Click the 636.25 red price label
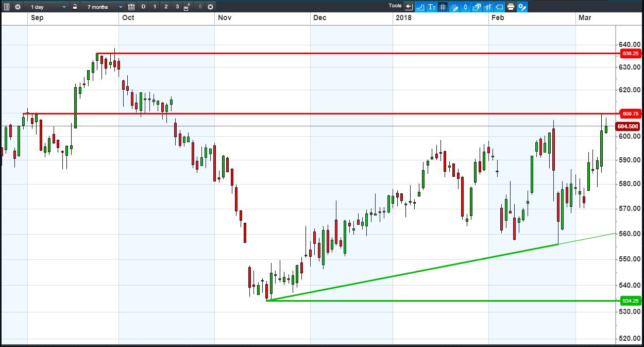This screenshot has height=347, width=644. coord(630,53)
